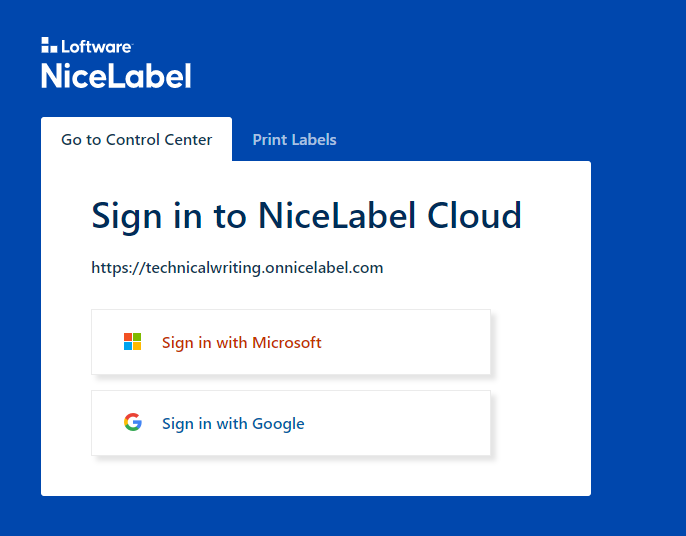
Task: Click the word 'NiceLabel' in the sign-in heading
Action: 338,216
